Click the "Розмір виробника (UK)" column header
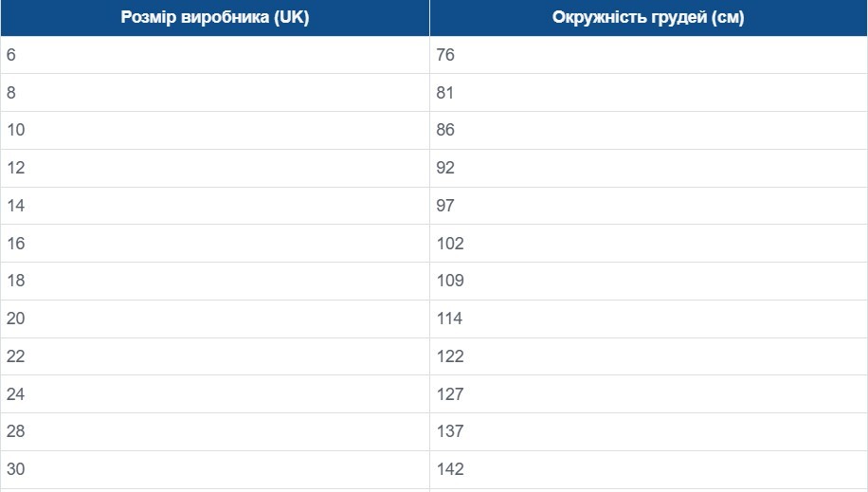868x492 pixels. click(215, 18)
